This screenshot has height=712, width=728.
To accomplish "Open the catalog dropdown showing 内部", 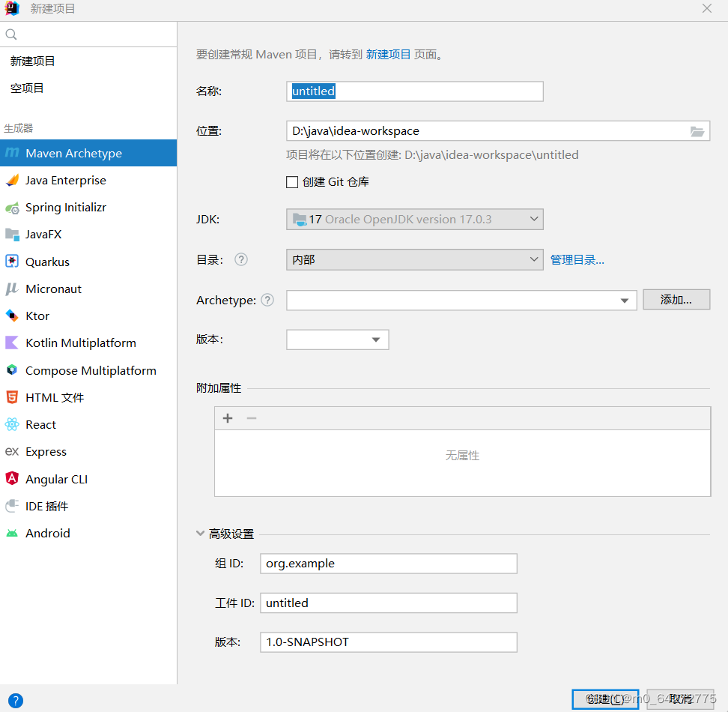I will 415,259.
